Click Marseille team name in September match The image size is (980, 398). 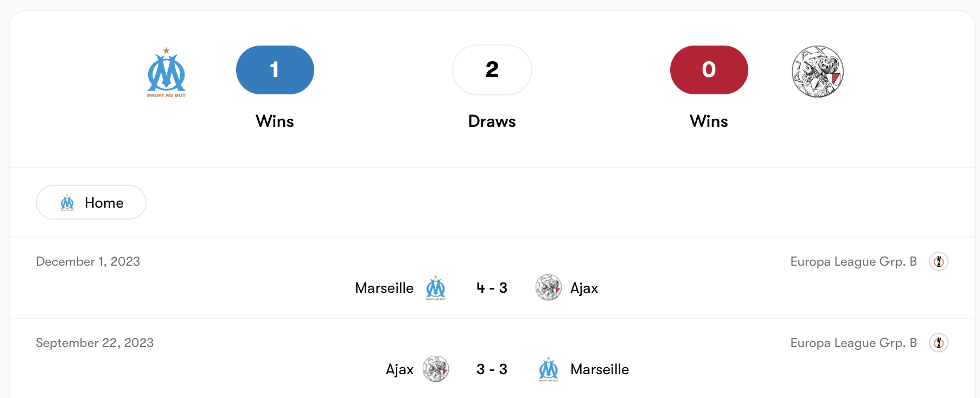[x=600, y=369]
